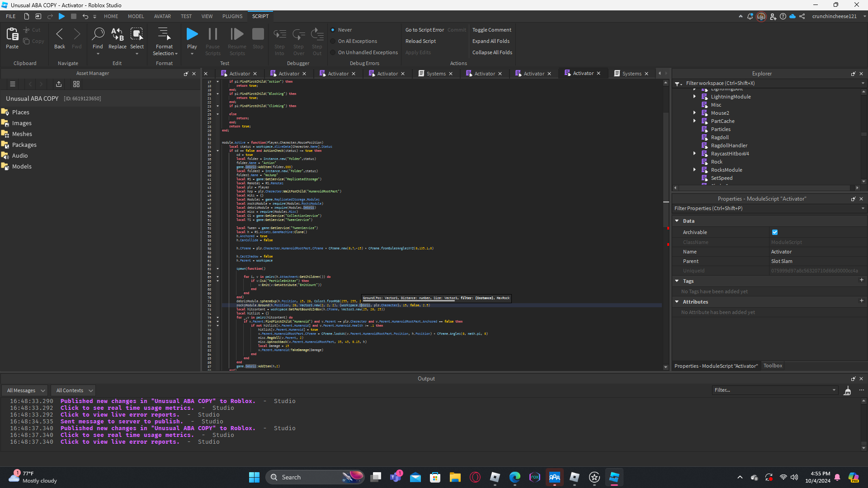This screenshot has width=868, height=488.
Task: Open the PLUGINS ribbon tab
Action: 232,16
